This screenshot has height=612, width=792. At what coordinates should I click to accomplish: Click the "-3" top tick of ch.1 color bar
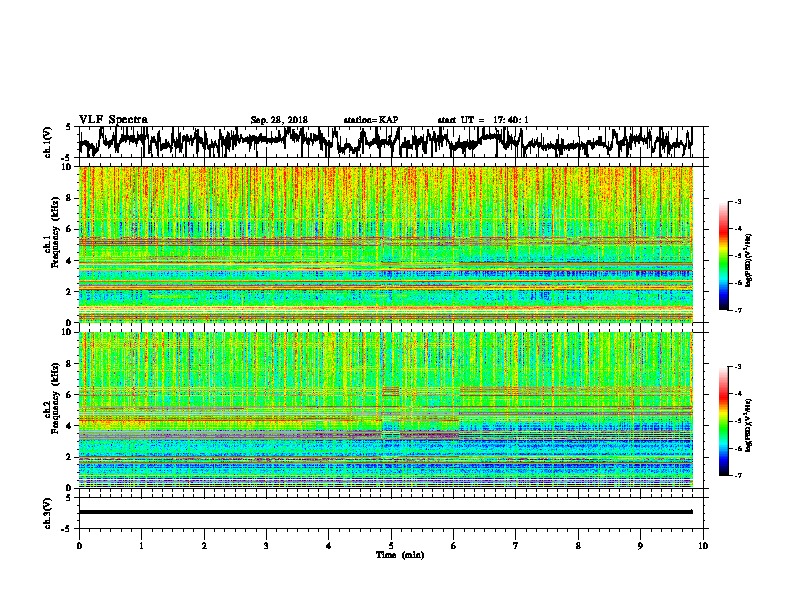click(x=737, y=201)
